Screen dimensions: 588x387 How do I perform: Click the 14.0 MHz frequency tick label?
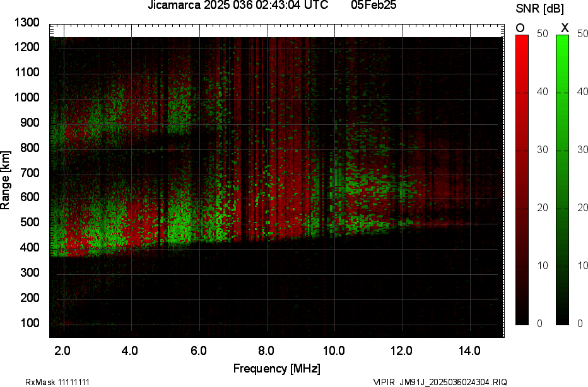[x=470, y=350]
